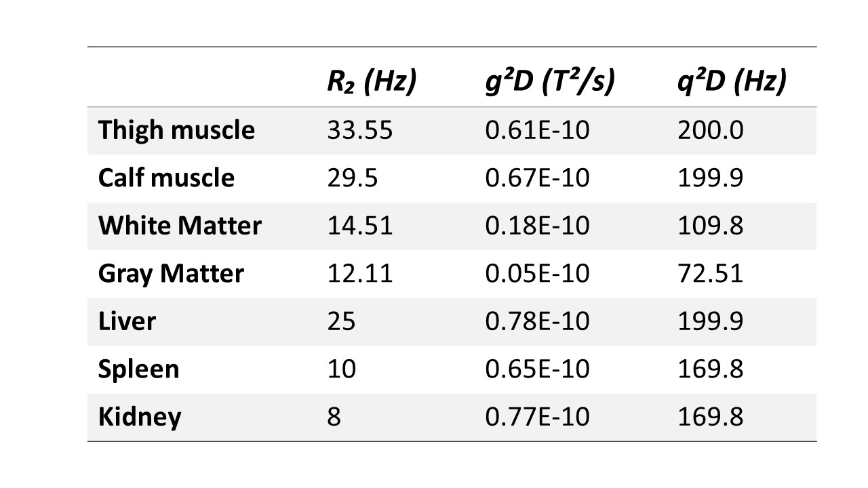Image resolution: width=868 pixels, height=488 pixels.
Task: Click the Liver row label
Action: [127, 321]
